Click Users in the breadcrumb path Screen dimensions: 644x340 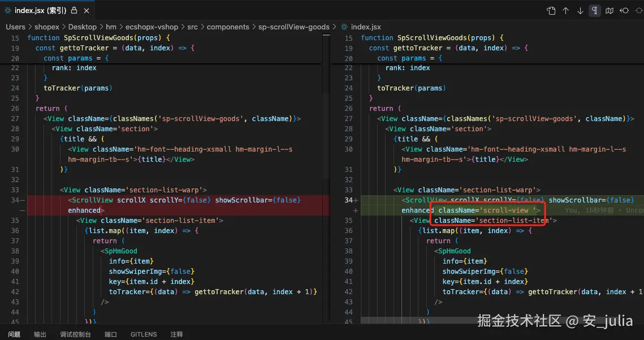click(x=16, y=27)
